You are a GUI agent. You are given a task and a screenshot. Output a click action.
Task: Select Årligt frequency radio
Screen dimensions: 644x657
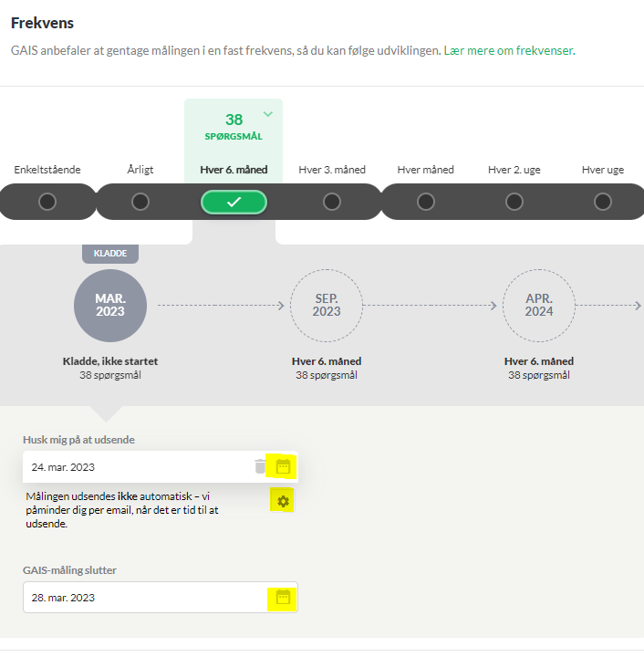click(140, 202)
